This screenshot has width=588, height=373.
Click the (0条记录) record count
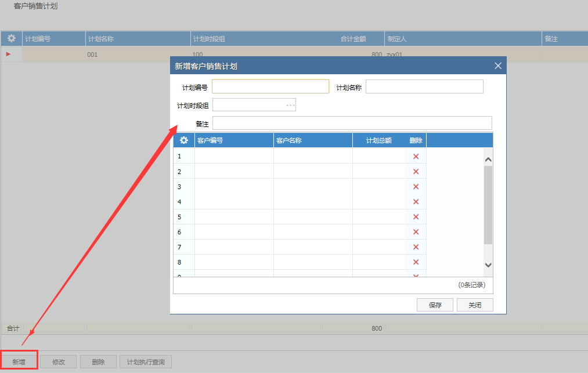(472, 285)
